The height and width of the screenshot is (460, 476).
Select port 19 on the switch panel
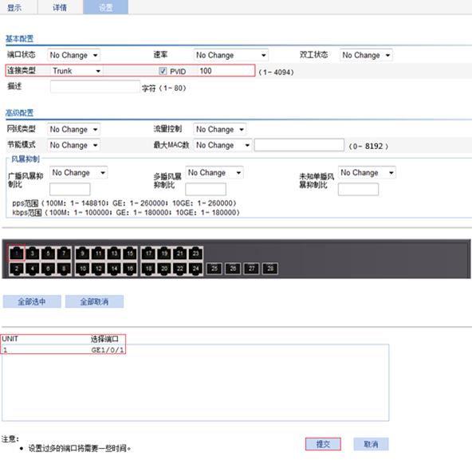(164, 254)
